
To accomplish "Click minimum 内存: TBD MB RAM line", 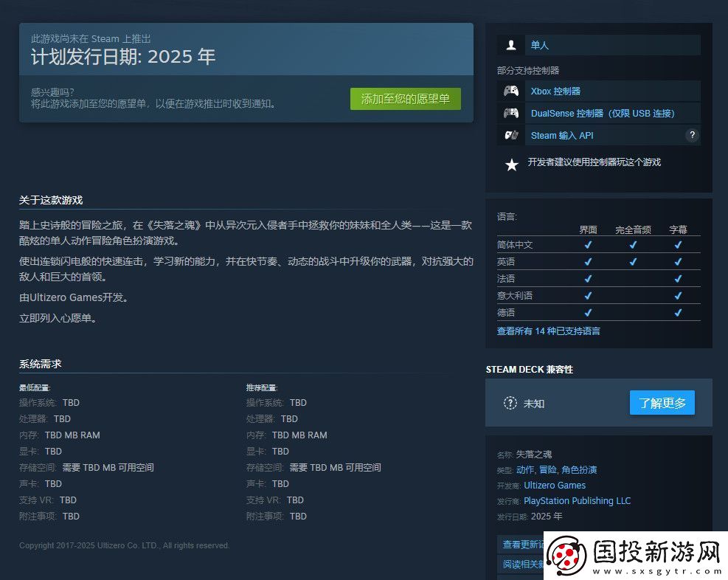I will pyautogui.click(x=60, y=435).
